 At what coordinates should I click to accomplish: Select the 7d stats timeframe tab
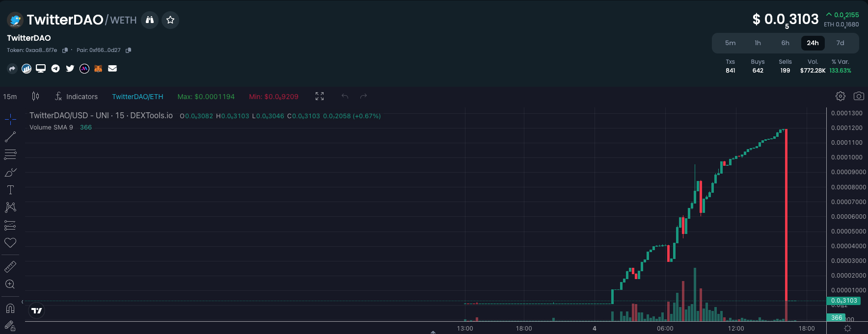[x=841, y=43]
